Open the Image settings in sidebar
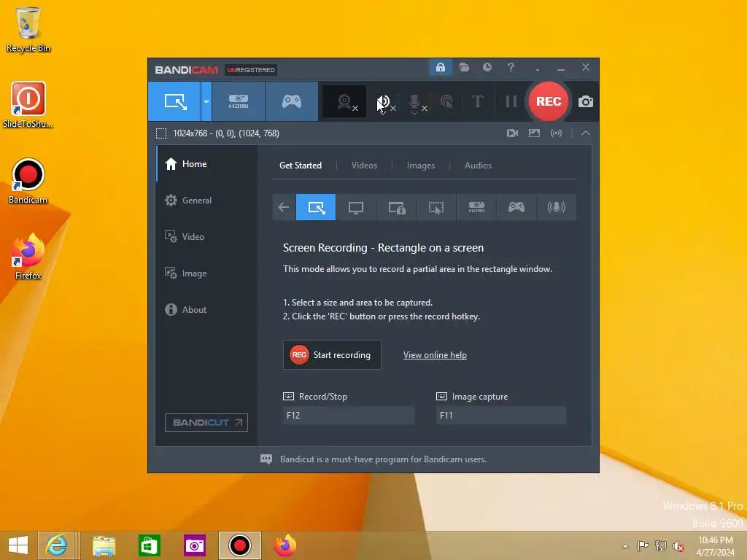 pos(206,273)
